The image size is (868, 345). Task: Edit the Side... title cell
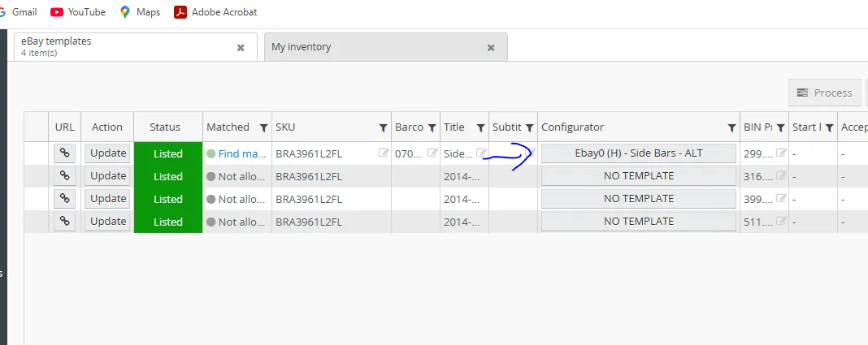tap(482, 153)
